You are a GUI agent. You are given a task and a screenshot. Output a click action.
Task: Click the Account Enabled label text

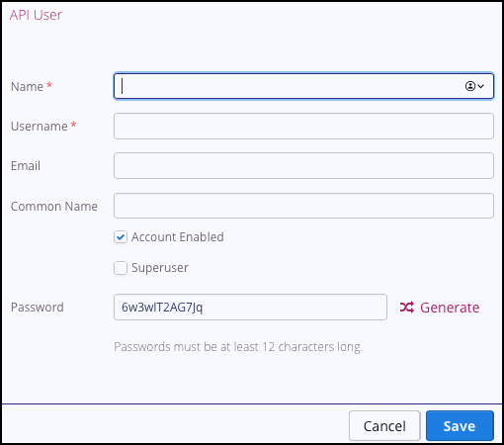point(178,237)
